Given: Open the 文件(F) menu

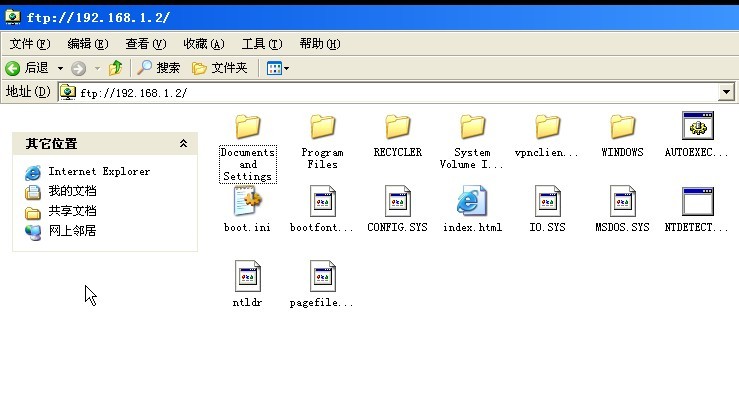Looking at the screenshot, I should 30,44.
